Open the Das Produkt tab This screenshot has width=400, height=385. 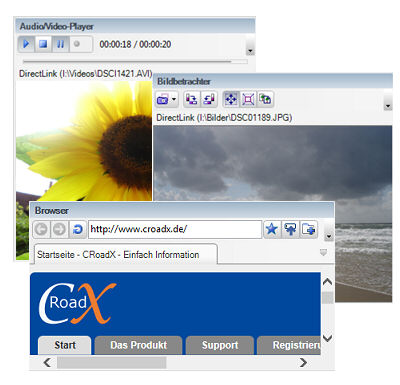pos(138,345)
